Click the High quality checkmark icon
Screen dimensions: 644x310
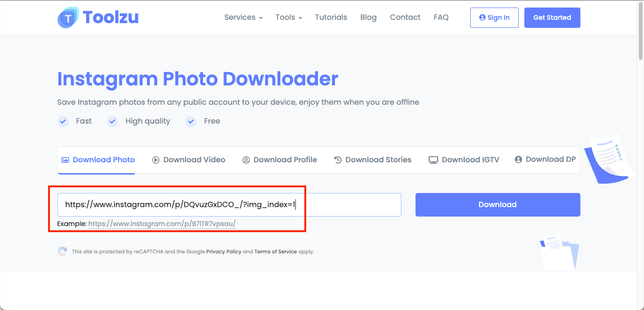[112, 122]
